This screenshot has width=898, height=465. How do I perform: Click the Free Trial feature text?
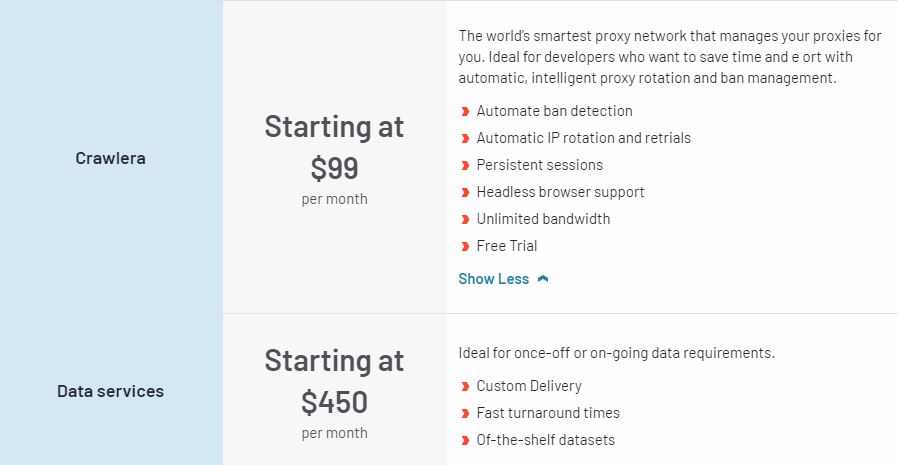pos(506,246)
